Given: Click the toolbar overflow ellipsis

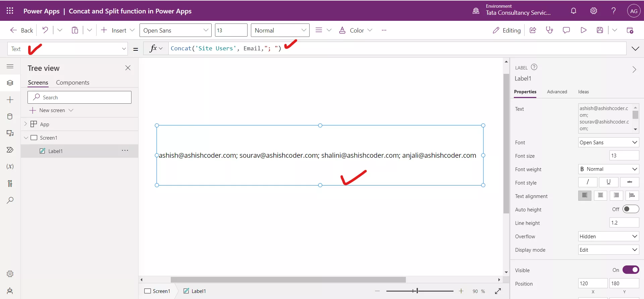Looking at the screenshot, I should click(x=384, y=30).
